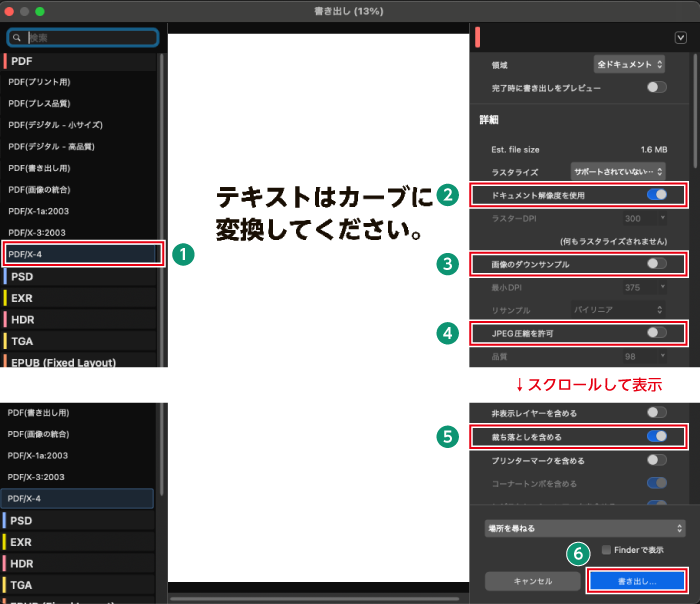Click the preset search input field
Viewport: 700px width, 604px height.
(90, 37)
